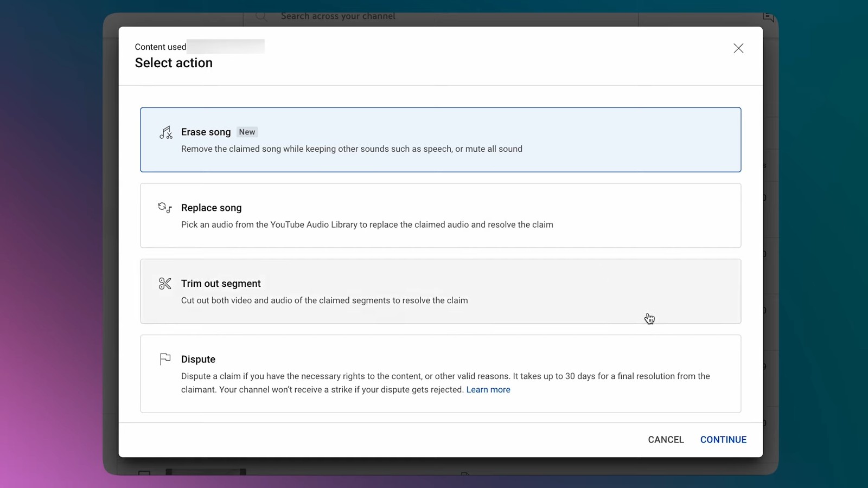Click the Replace song swap icon

(x=165, y=208)
